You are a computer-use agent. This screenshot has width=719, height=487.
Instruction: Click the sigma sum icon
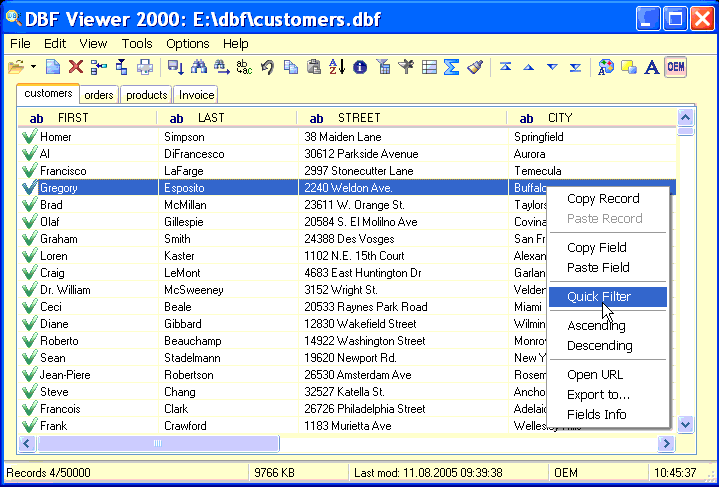[451, 67]
